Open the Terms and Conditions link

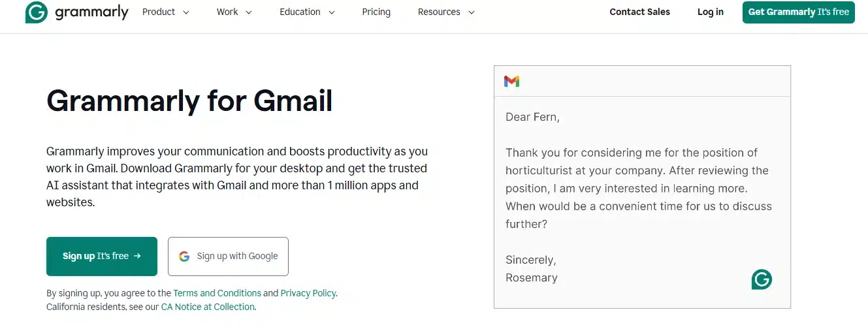point(217,293)
